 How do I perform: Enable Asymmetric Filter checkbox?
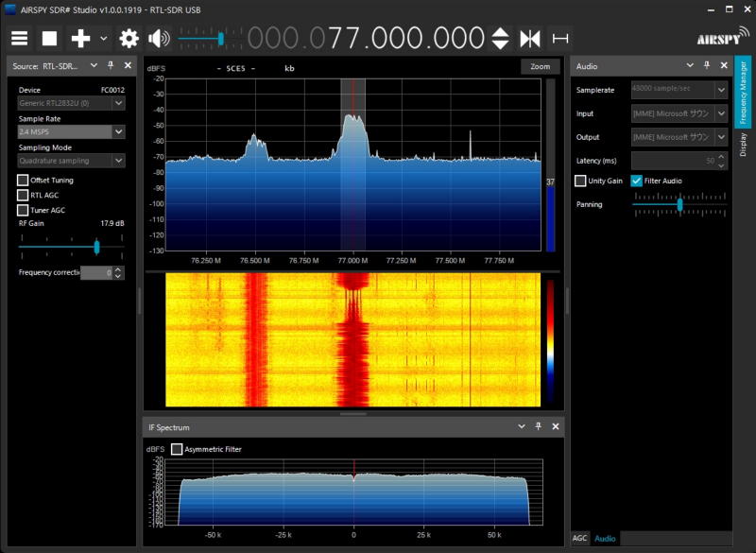[177, 449]
